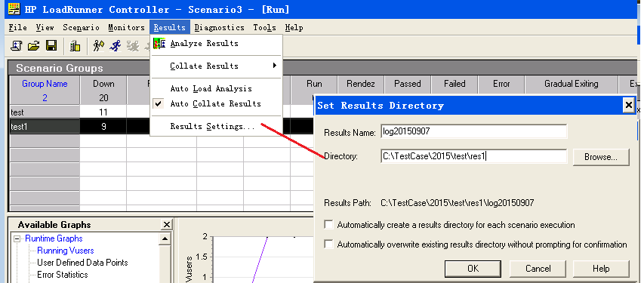Open the View menu
644x283 pixels.
tap(45, 27)
